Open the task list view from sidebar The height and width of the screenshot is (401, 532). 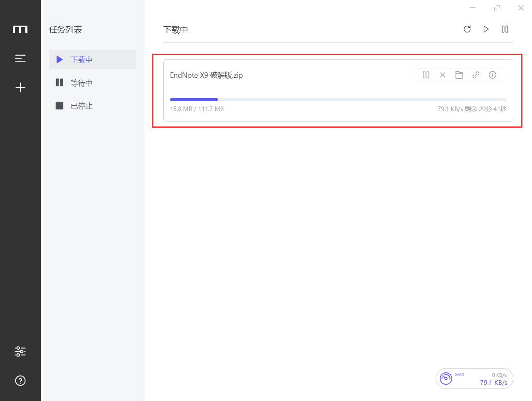pyautogui.click(x=20, y=58)
